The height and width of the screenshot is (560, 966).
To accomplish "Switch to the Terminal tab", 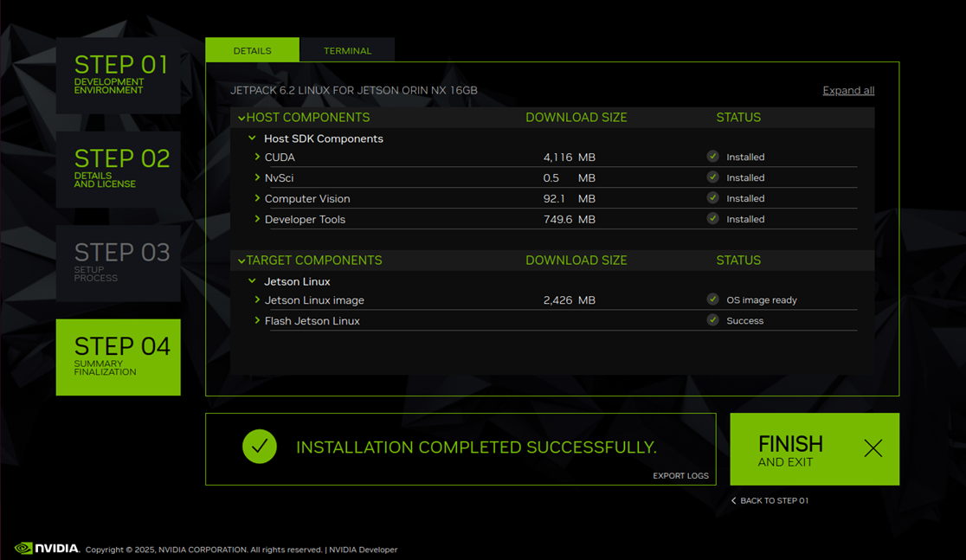I will [x=347, y=50].
